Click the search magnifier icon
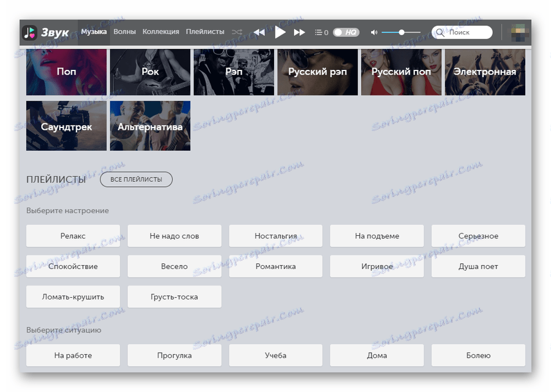551x392 pixels. click(440, 32)
